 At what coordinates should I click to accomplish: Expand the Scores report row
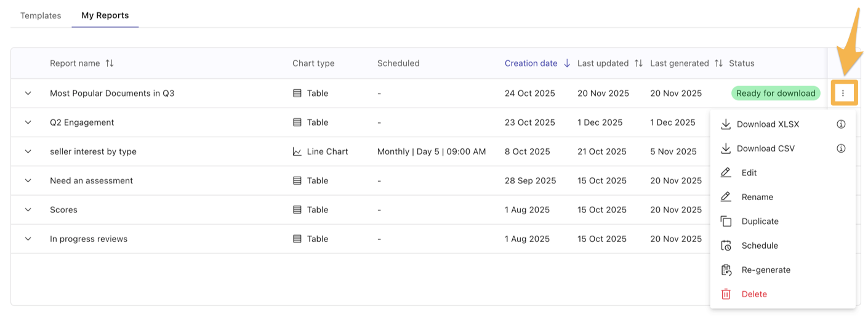[28, 210]
